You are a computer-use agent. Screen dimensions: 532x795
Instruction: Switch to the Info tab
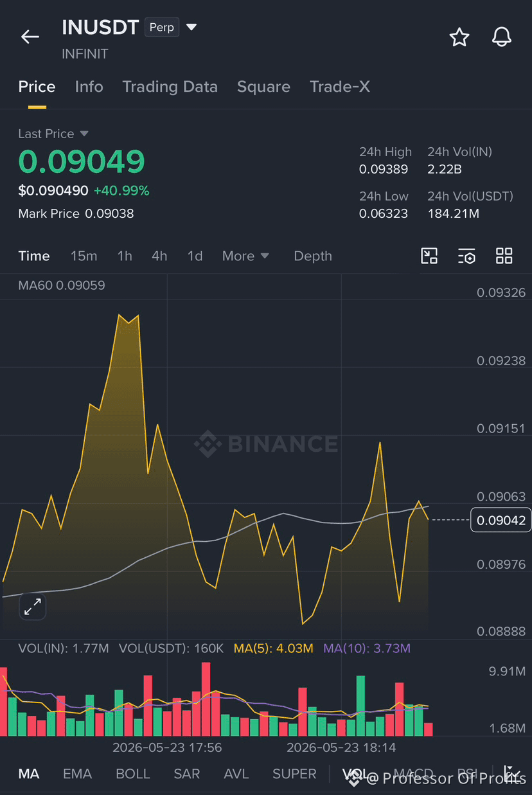point(89,87)
